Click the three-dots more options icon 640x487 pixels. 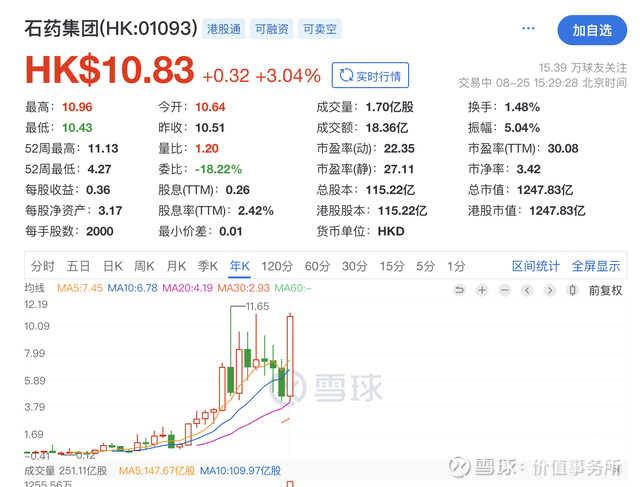point(528,28)
